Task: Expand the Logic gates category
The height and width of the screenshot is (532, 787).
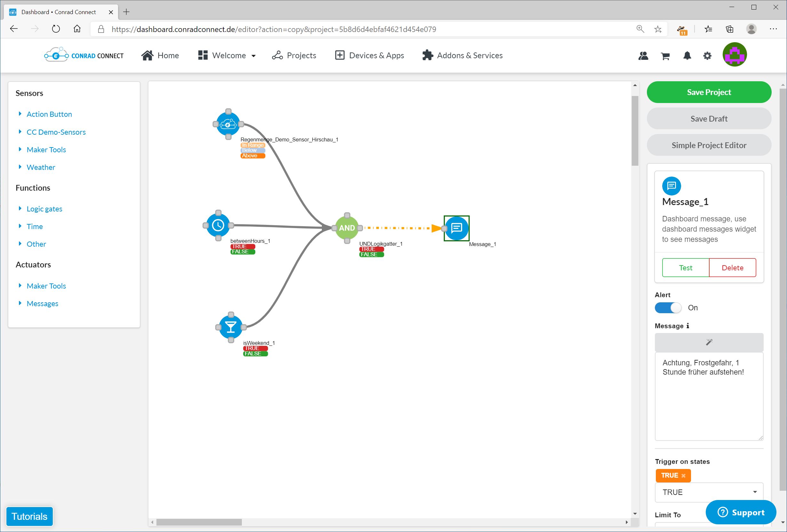Action: pos(44,209)
